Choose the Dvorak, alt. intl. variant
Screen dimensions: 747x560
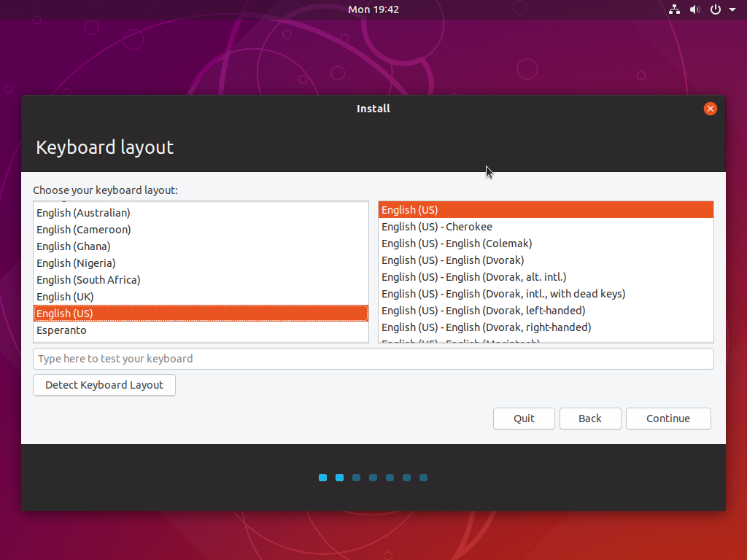tap(546, 276)
